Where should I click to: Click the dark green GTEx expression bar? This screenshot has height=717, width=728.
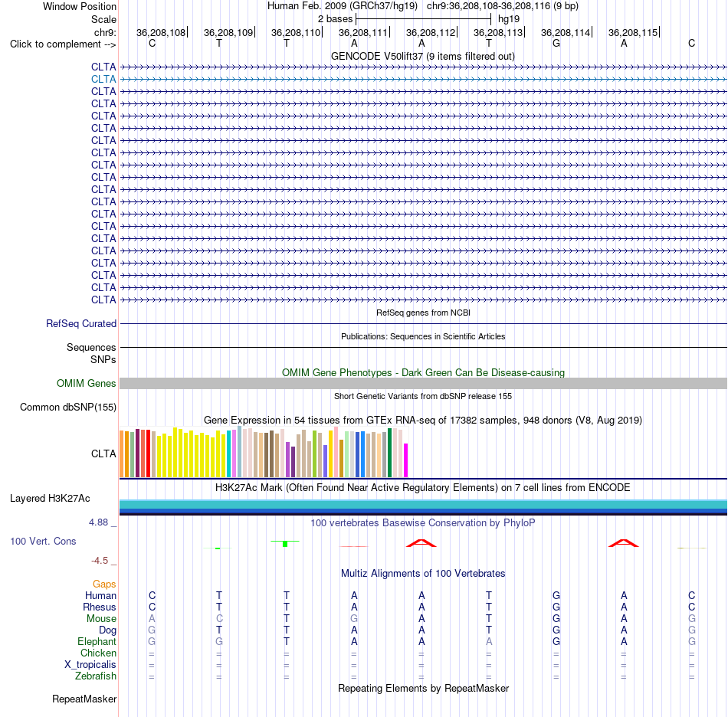pyautogui.click(x=389, y=453)
